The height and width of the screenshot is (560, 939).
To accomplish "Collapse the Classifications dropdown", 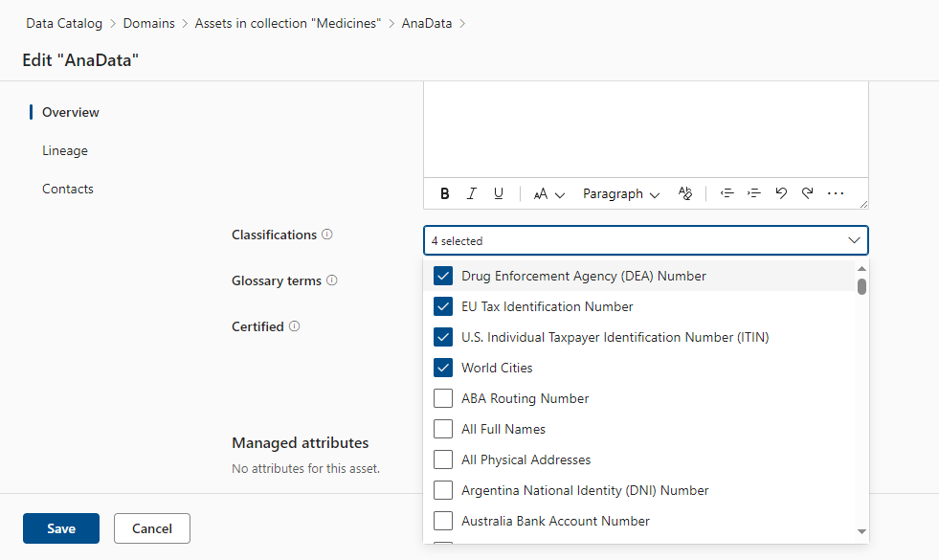I will [854, 240].
